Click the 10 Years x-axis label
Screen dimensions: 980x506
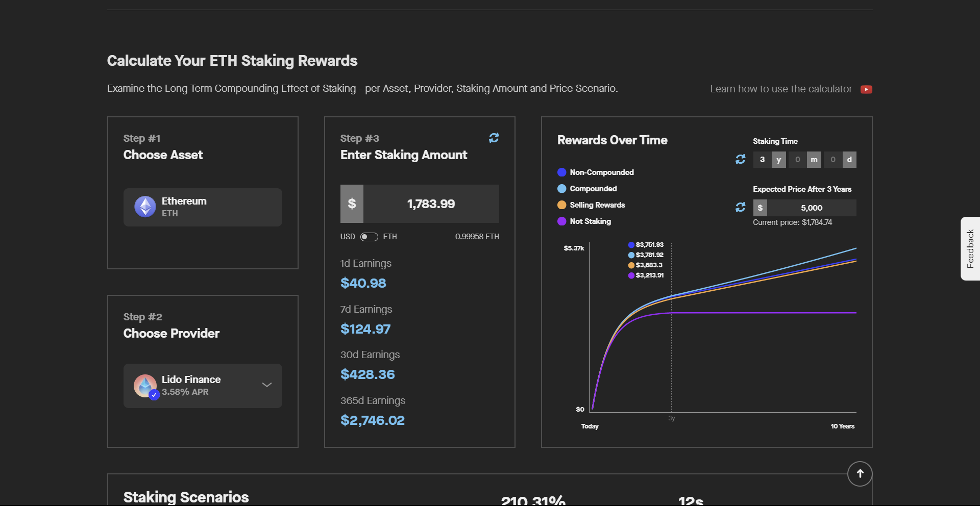click(842, 426)
